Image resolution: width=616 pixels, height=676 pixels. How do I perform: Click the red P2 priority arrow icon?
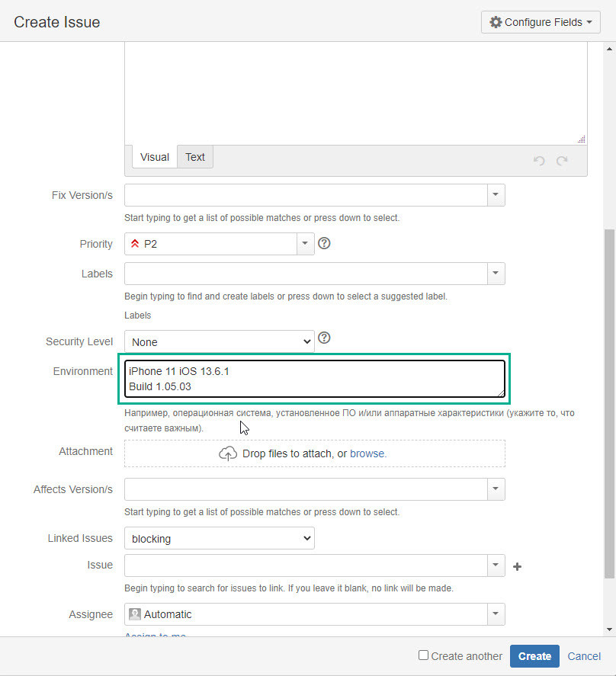135,244
